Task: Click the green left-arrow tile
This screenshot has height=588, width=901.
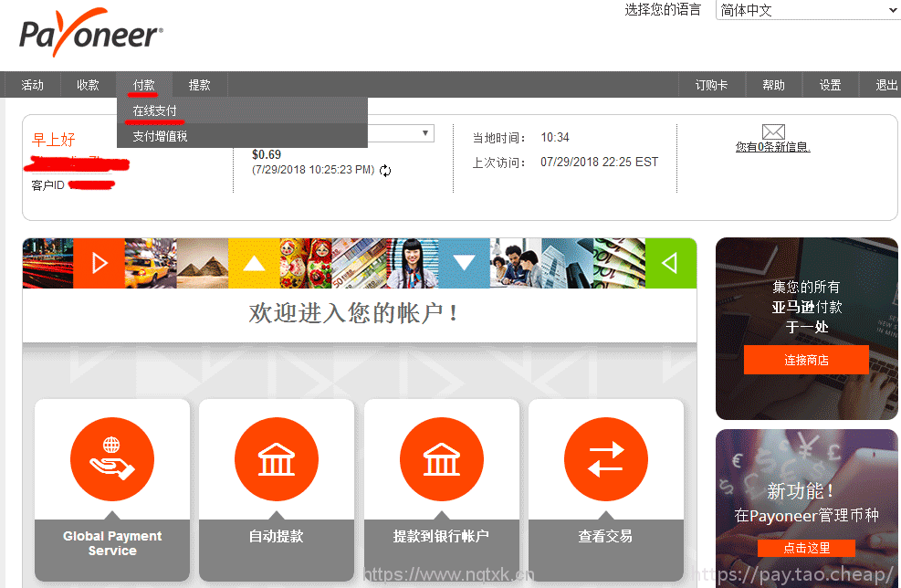Action: (671, 263)
